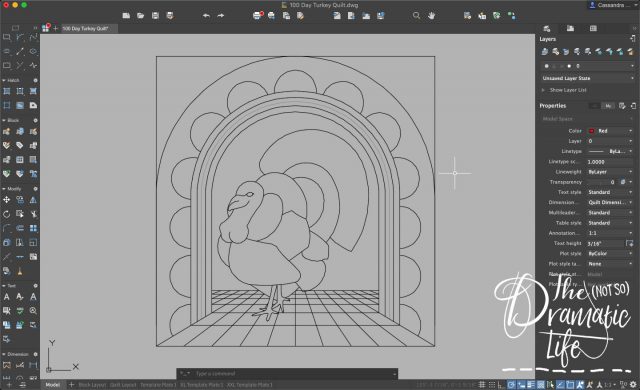Select the Move tool in Modify section
Image resolution: width=640 pixels, height=390 pixels.
[x=7, y=199]
